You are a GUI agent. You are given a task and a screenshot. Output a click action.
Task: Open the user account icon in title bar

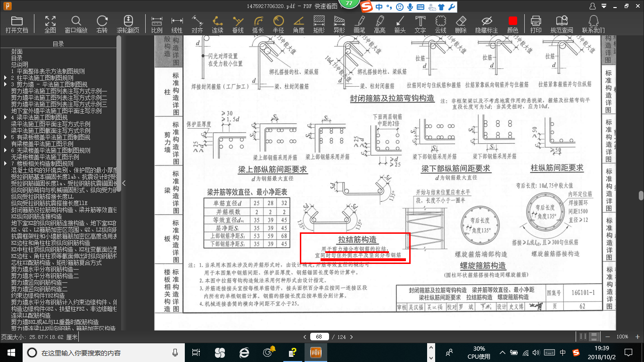pyautogui.click(x=593, y=6)
